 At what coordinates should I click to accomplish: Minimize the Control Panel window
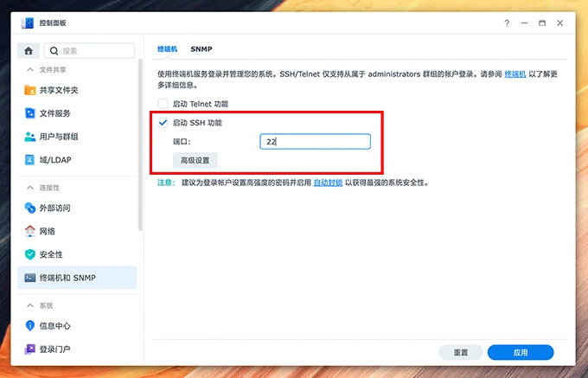click(524, 23)
